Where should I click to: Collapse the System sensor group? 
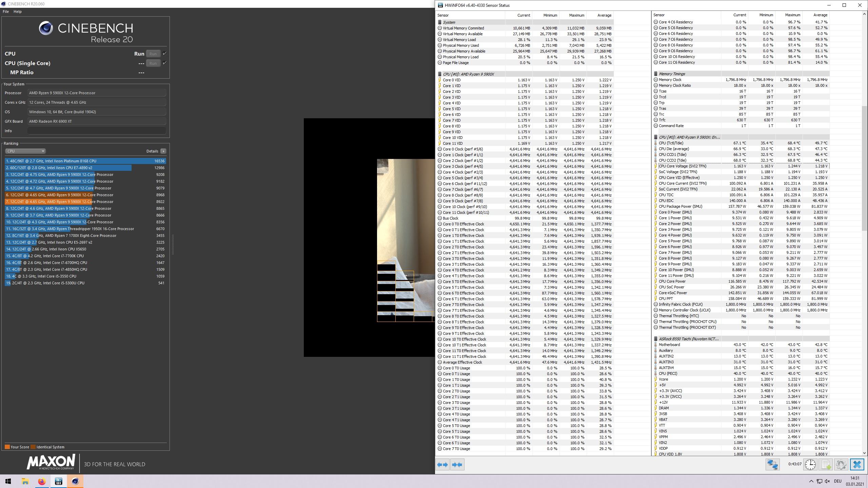point(440,22)
